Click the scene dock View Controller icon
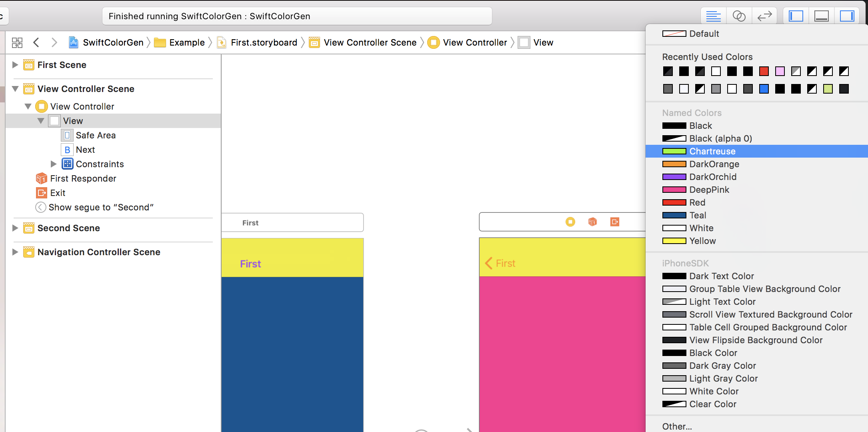The height and width of the screenshot is (432, 868). (570, 222)
